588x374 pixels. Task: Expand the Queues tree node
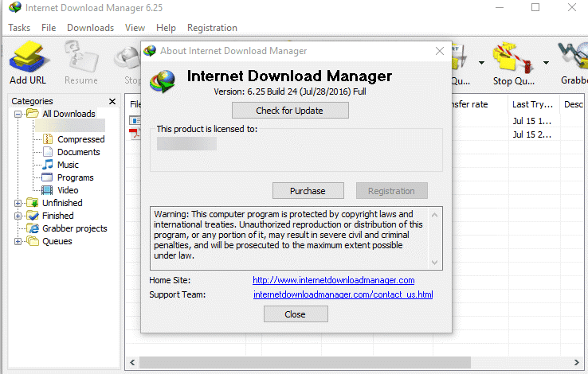[x=18, y=241]
